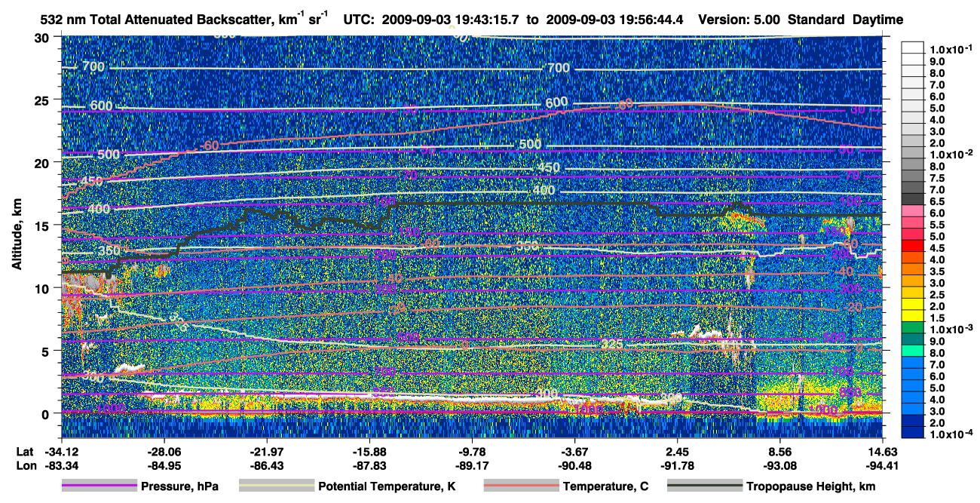980x503 pixels.
Task: Click the 'Daytime' word in the title
Action: (x=877, y=20)
